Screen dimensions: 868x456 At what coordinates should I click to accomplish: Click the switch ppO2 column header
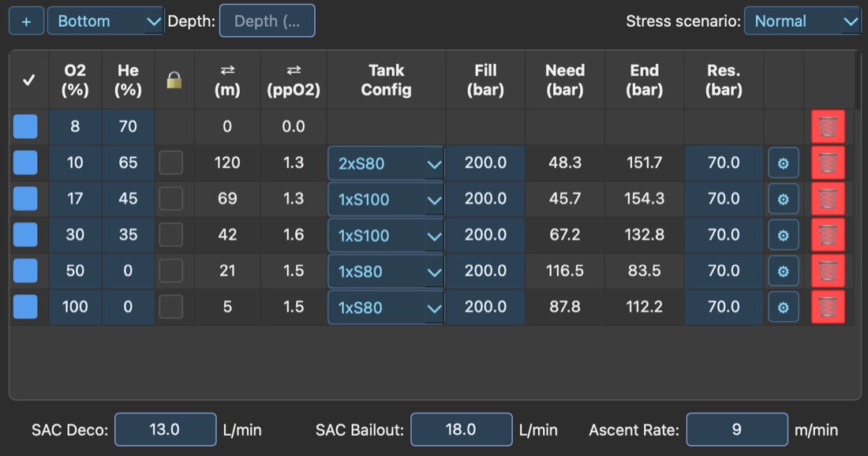(294, 80)
